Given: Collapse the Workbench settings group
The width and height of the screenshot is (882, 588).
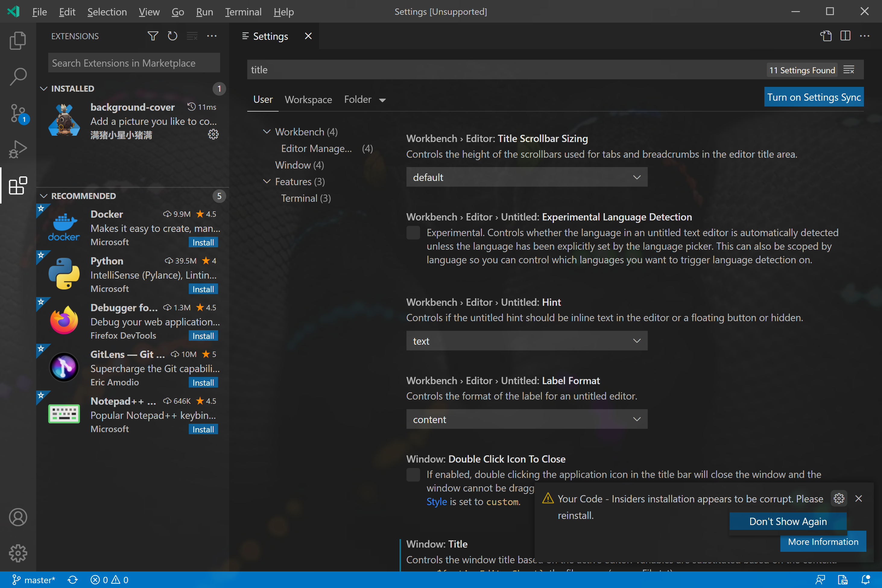Looking at the screenshot, I should [x=267, y=132].
